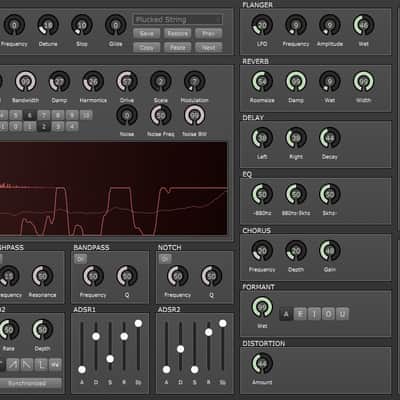Click the ADSR2 Attack (A) slider handle

[x=166, y=369]
